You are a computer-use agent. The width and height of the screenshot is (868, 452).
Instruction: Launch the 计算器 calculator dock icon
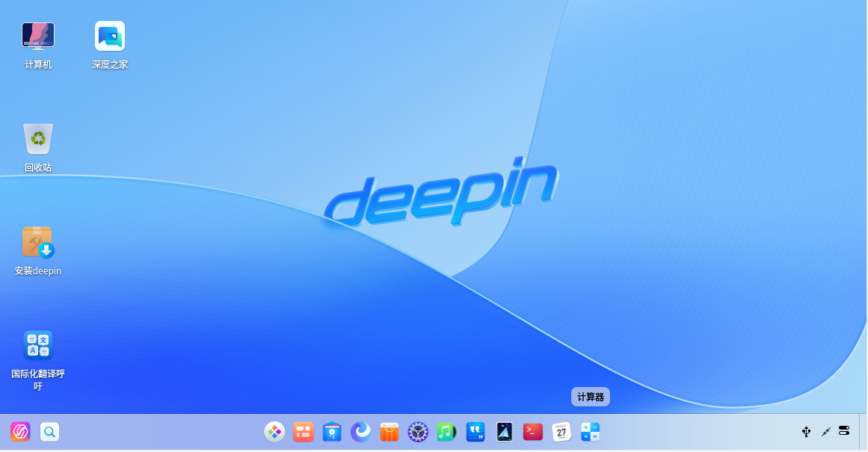click(590, 432)
